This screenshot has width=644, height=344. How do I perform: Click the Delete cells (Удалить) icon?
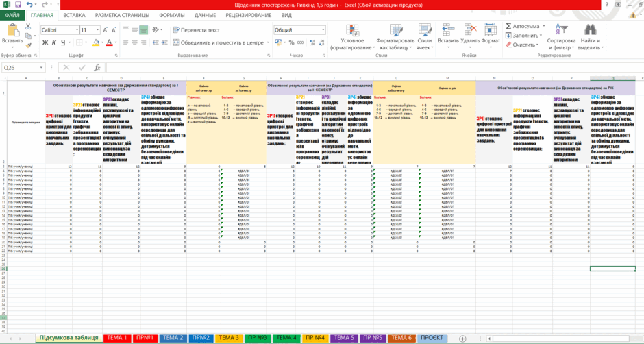click(470, 30)
